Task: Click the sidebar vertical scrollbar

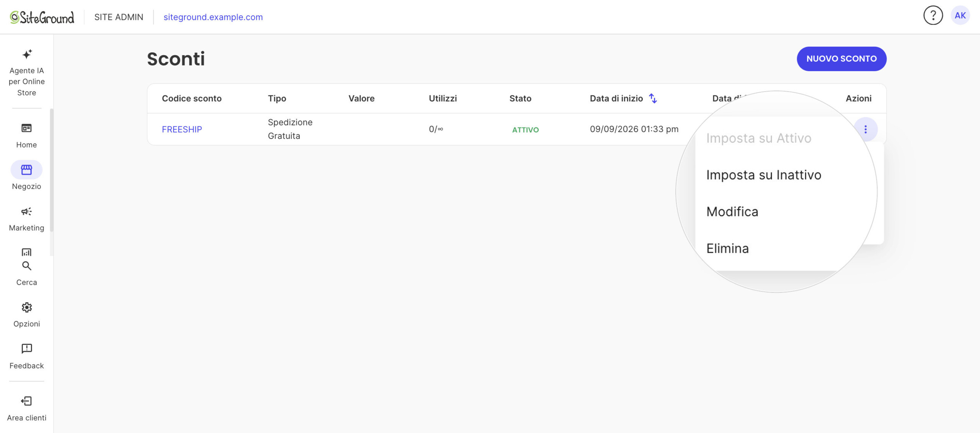Action: click(x=51, y=170)
